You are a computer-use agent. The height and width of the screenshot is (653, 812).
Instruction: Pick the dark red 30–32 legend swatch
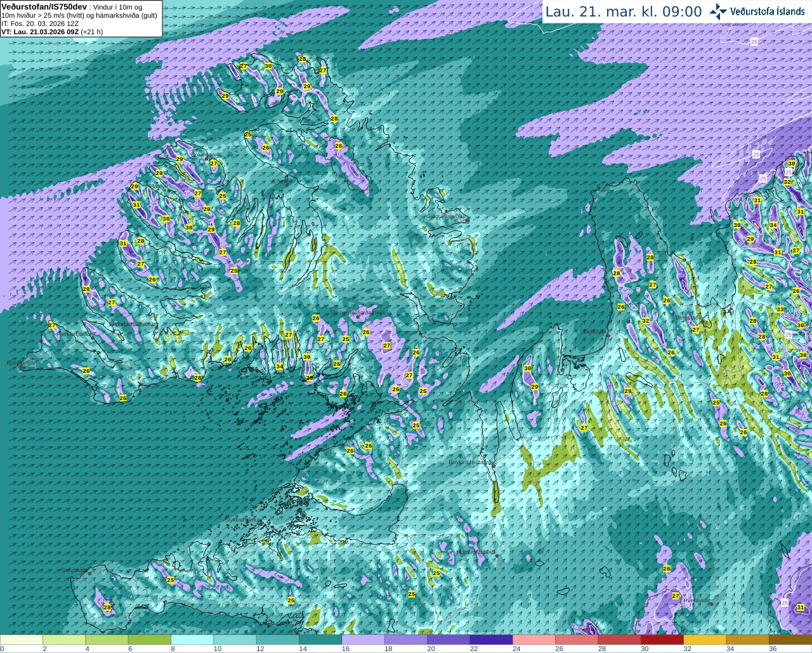click(x=662, y=640)
